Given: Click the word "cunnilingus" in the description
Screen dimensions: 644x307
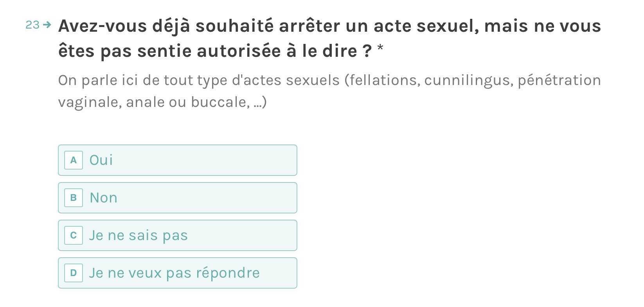Looking at the screenshot, I should [x=469, y=80].
